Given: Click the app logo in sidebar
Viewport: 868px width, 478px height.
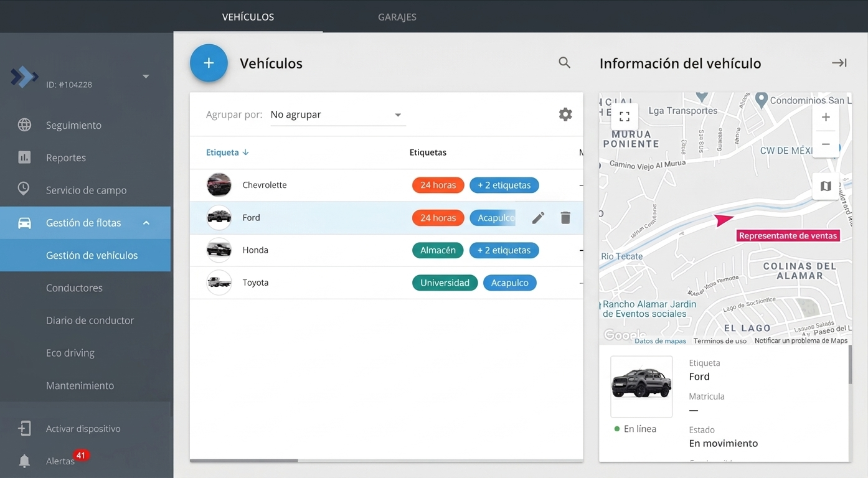Looking at the screenshot, I should coord(24,77).
